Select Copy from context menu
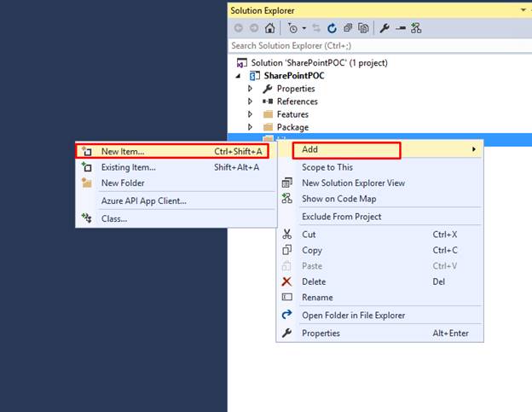Screen dimensions: 532x412 point(379,250)
